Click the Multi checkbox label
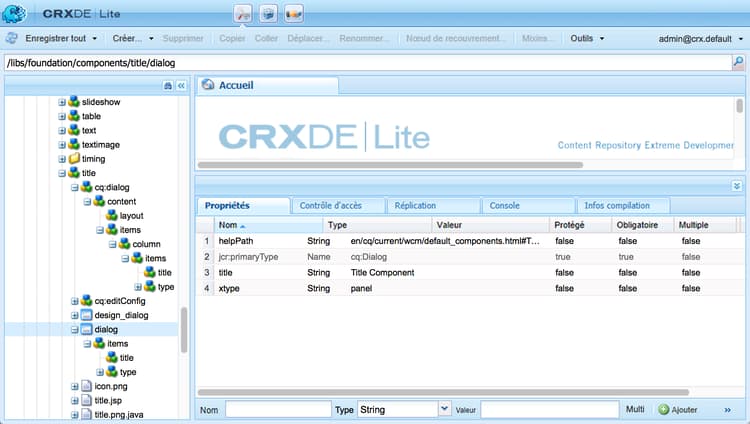Viewport: 750px width, 424px height. coord(635,409)
